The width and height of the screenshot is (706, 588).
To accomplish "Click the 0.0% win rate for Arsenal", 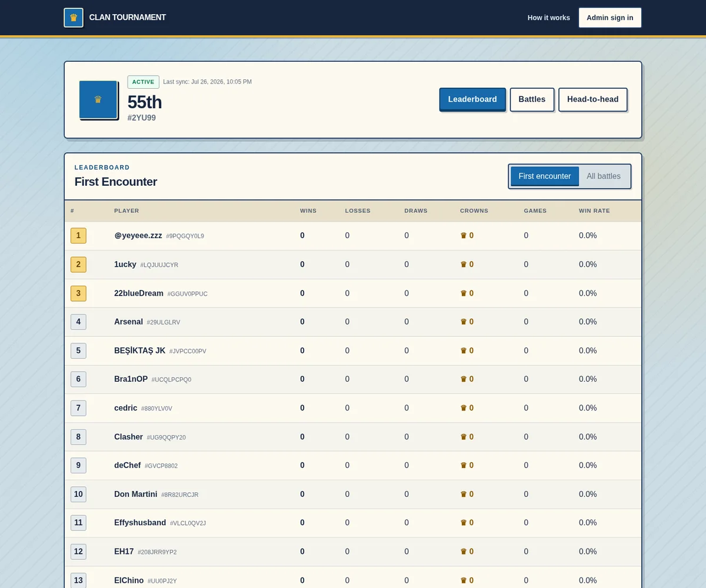I will click(x=588, y=322).
